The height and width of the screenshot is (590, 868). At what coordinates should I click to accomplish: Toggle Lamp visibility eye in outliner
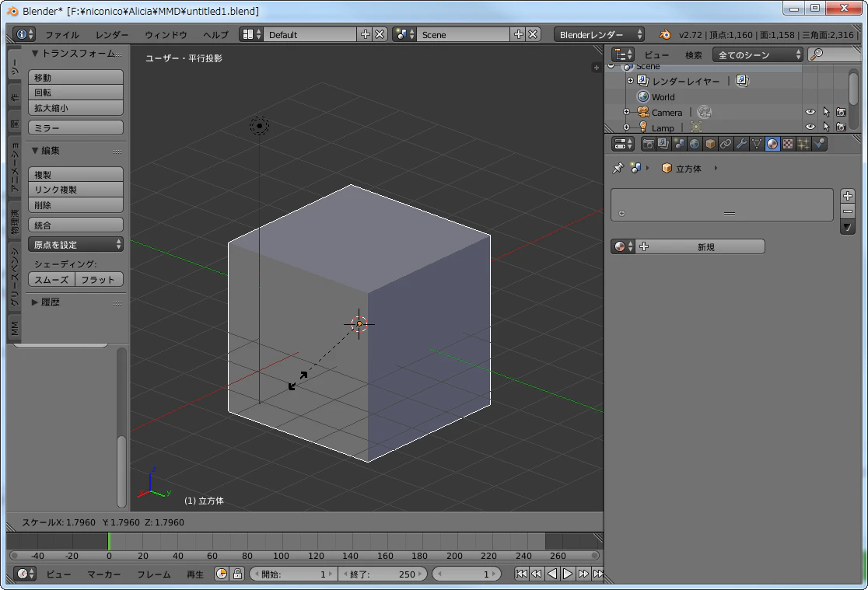[810, 127]
